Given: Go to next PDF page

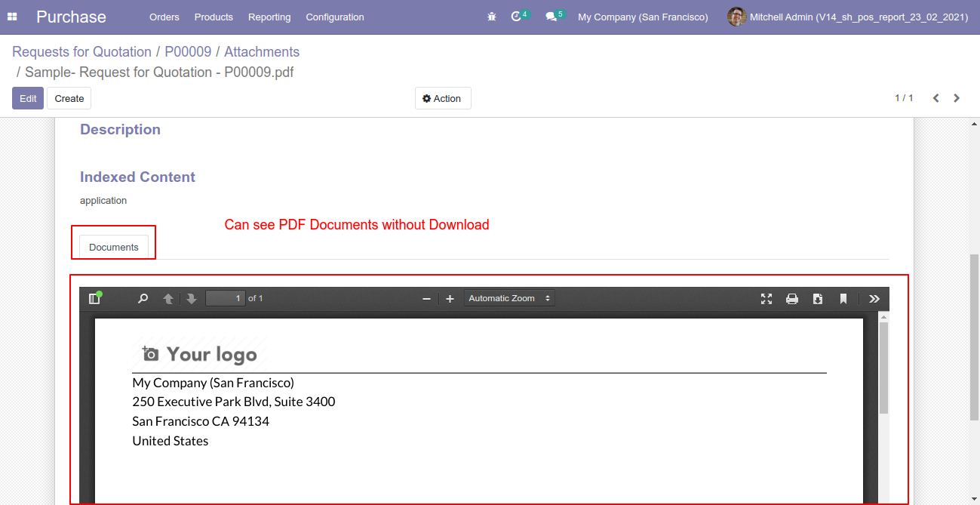Looking at the screenshot, I should click(192, 299).
